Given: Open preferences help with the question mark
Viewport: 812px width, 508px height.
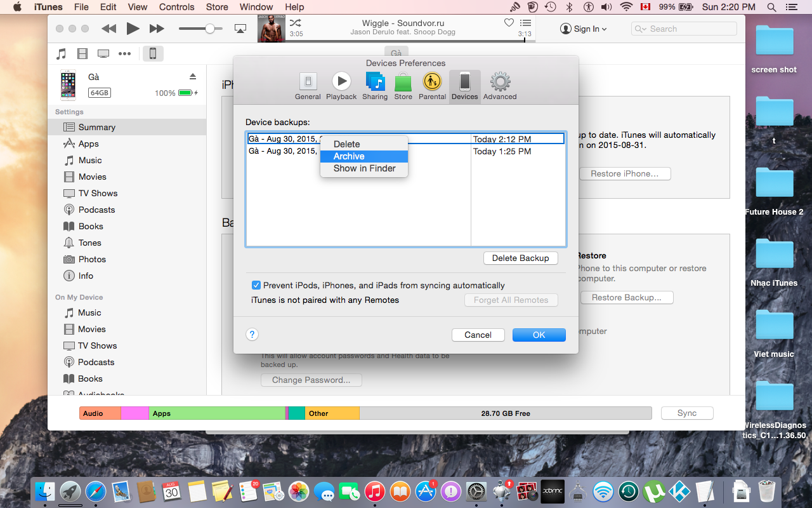Looking at the screenshot, I should click(x=252, y=335).
